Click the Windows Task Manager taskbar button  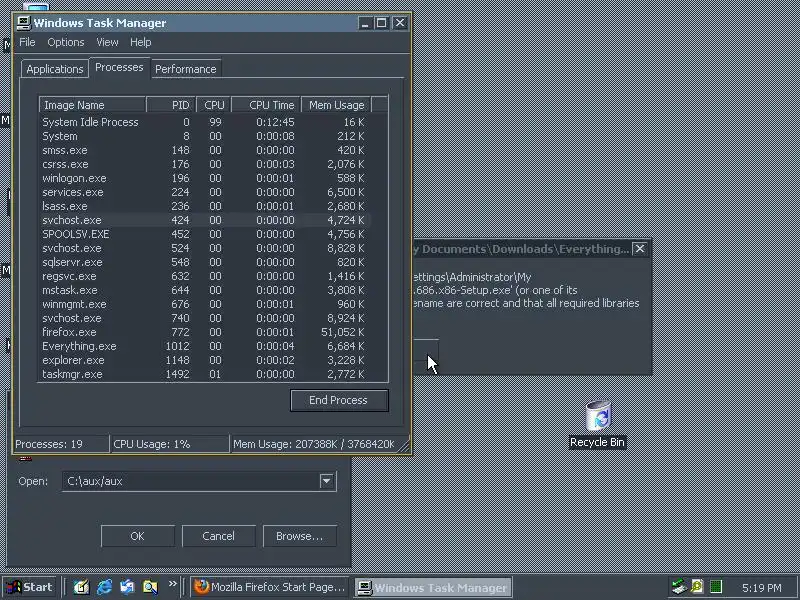(433, 587)
